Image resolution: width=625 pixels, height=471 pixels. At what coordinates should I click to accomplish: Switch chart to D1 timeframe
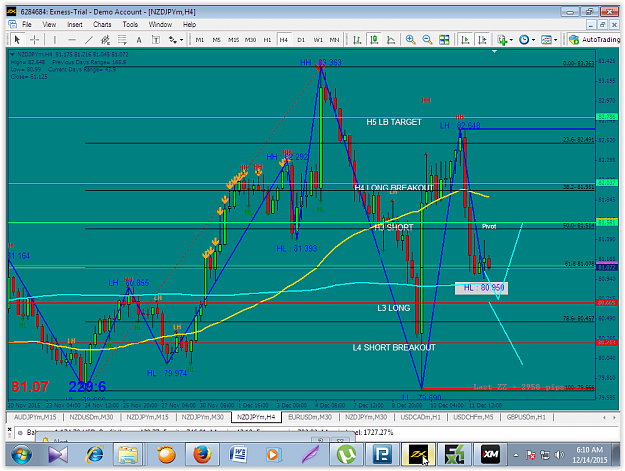[301, 39]
